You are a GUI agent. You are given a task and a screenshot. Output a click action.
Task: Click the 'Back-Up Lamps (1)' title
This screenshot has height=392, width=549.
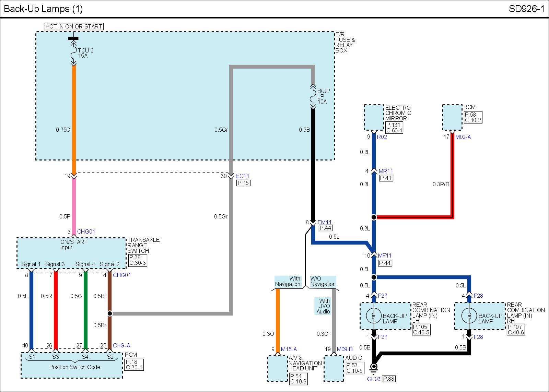(43, 9)
